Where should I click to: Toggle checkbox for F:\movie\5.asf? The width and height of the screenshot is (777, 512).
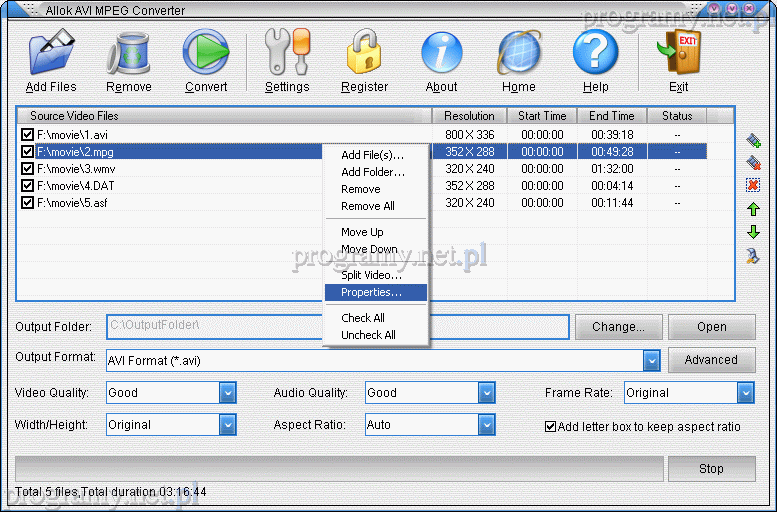[27, 202]
